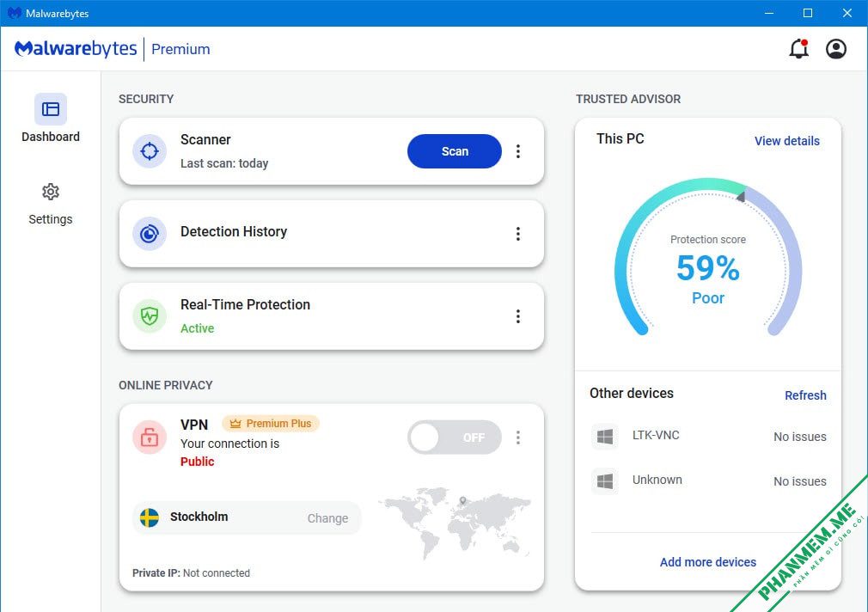Screen dimensions: 868x612
Task: Open the Detection History card title
Action: [x=234, y=231]
